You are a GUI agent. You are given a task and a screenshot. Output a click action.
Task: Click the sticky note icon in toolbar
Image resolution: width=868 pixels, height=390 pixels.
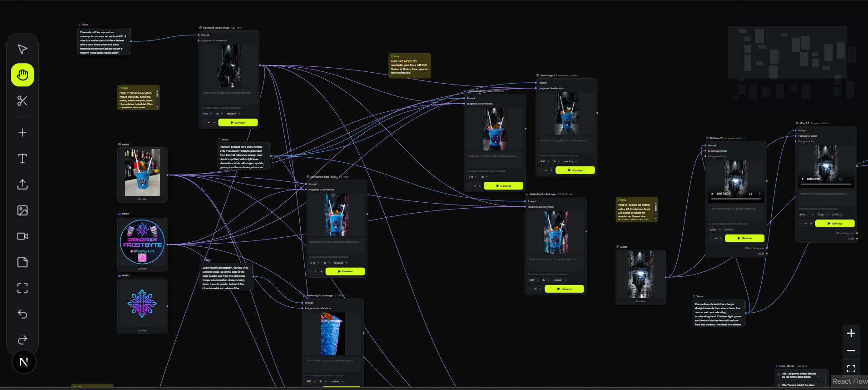pyautogui.click(x=22, y=262)
